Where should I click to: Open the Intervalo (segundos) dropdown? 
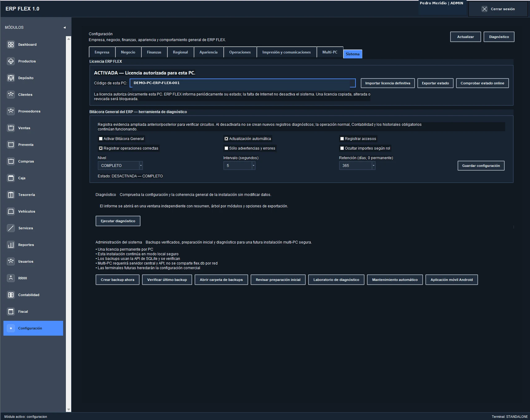click(x=253, y=166)
